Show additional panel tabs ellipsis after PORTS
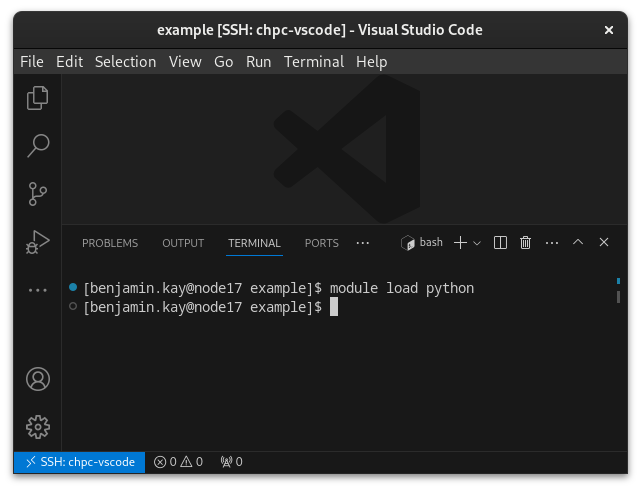641x490 pixels. point(363,243)
